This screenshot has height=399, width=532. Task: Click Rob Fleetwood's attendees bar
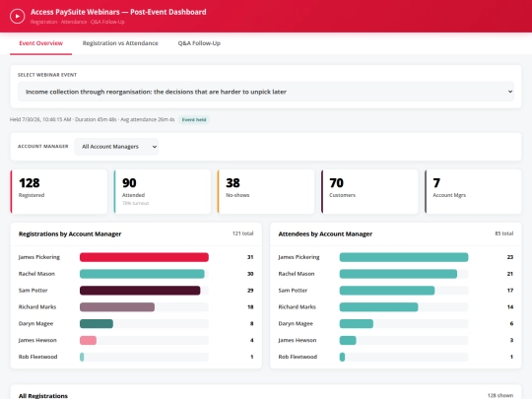tap(342, 357)
